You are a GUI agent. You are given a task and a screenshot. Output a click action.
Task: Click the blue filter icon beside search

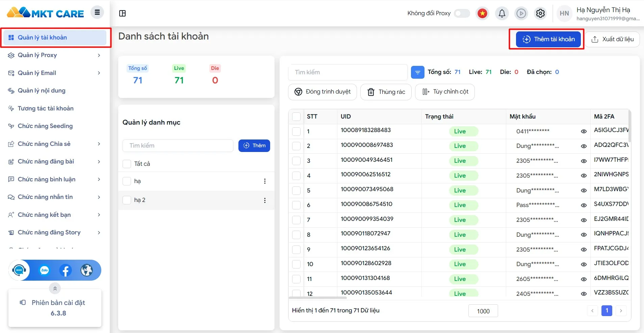pyautogui.click(x=417, y=72)
